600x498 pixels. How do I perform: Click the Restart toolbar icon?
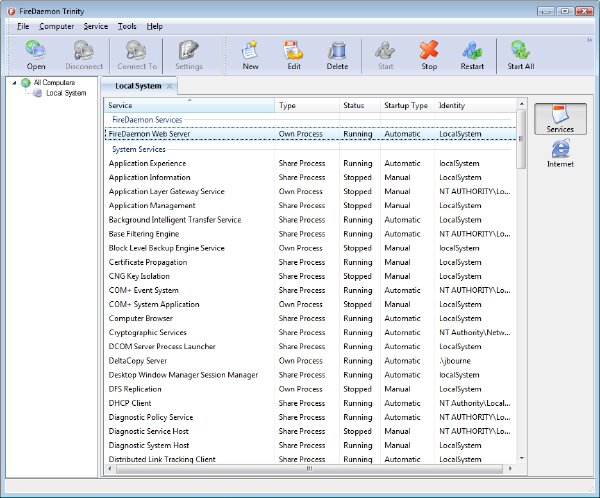pyautogui.click(x=472, y=56)
